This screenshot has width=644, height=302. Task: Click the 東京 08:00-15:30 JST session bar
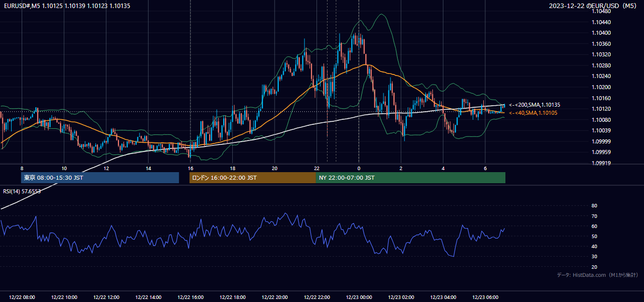(100, 178)
